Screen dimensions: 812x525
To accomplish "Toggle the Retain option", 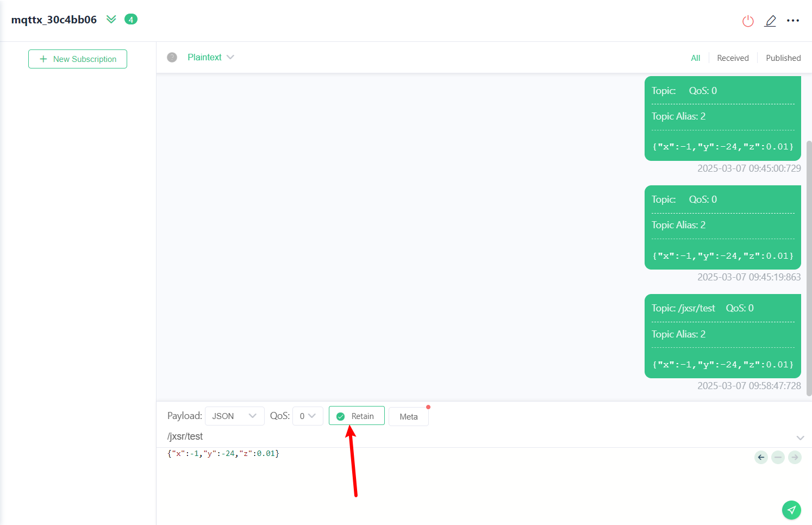I will [357, 416].
